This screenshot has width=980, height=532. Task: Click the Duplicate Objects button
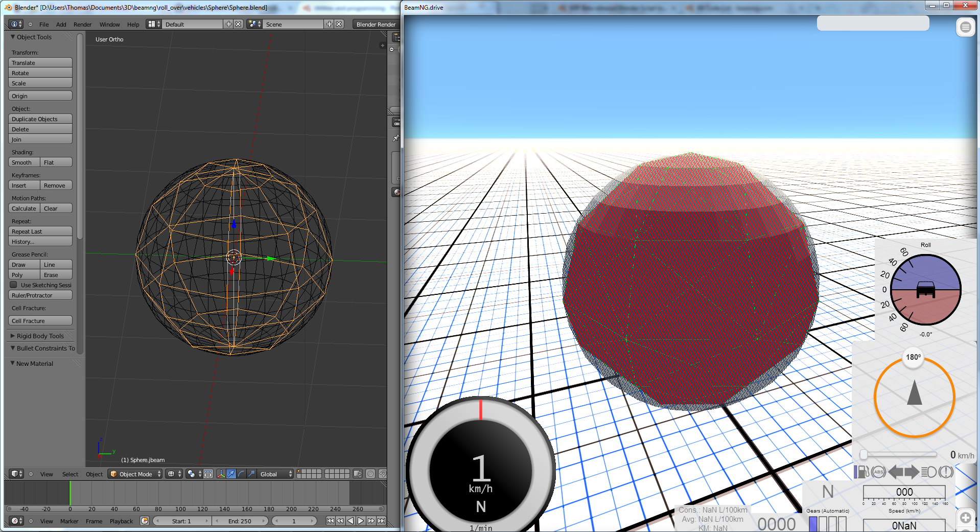(40, 119)
